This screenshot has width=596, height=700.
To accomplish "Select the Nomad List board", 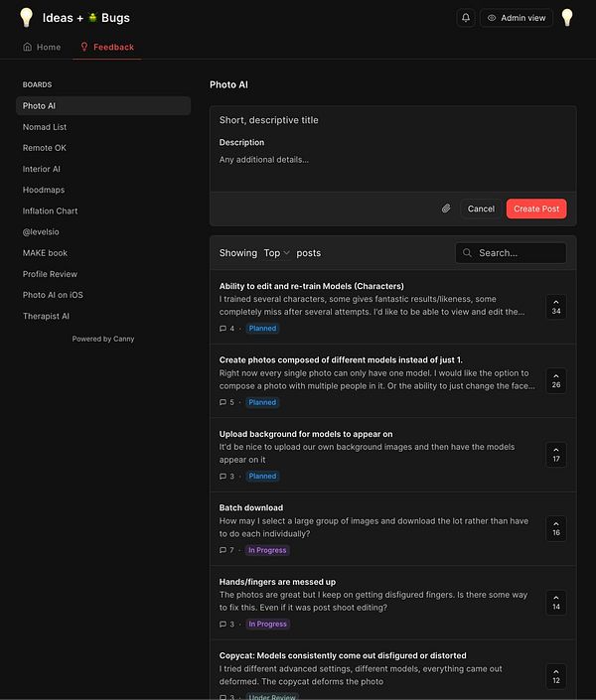I will point(45,127).
